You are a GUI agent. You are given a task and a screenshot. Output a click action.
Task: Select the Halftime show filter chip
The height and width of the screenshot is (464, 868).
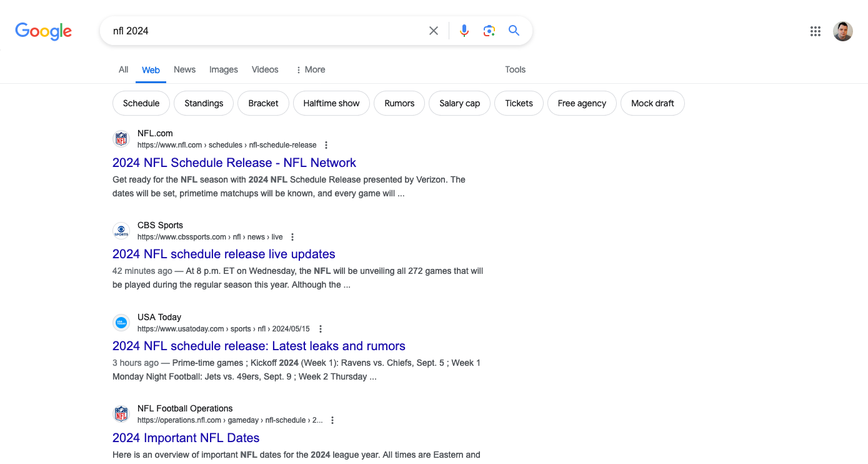tap(331, 103)
